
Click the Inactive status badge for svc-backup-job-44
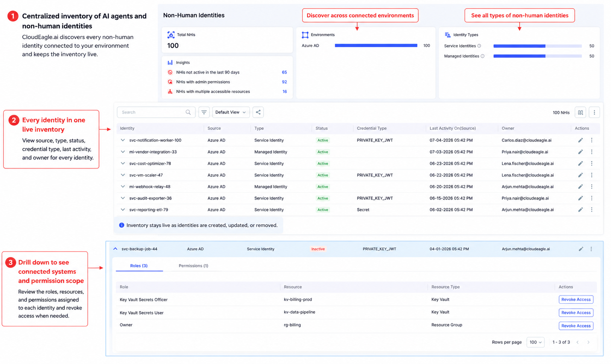318,249
